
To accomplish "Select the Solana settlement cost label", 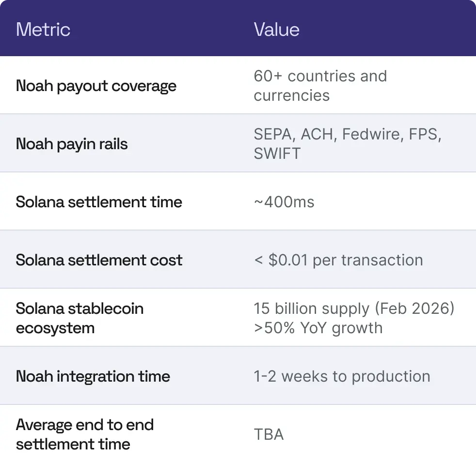I will click(x=99, y=260).
